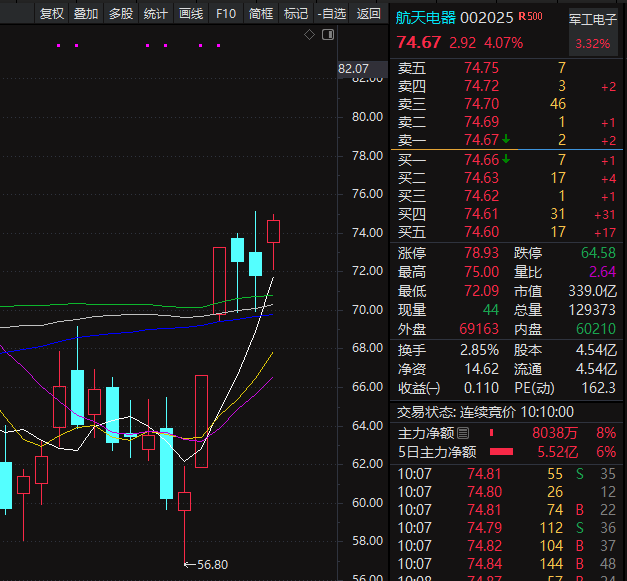Remove stock via -自选 button
Viewport: 627px width, 581px height.
(331, 14)
